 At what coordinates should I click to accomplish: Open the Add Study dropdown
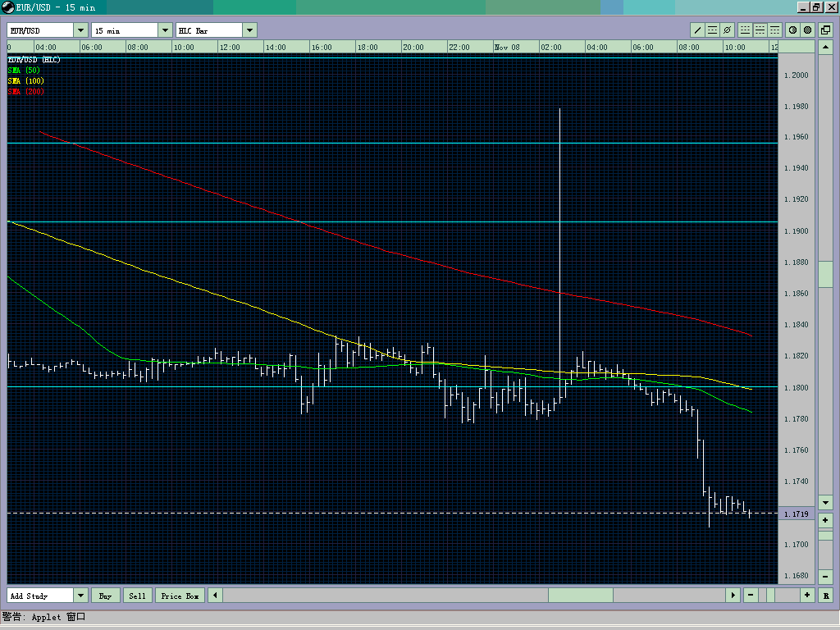(x=79, y=595)
